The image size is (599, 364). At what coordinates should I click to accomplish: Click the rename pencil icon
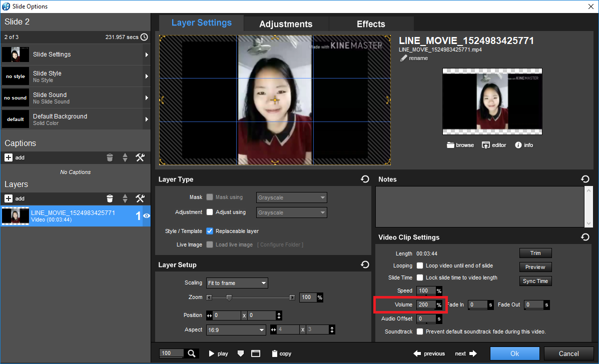point(404,58)
